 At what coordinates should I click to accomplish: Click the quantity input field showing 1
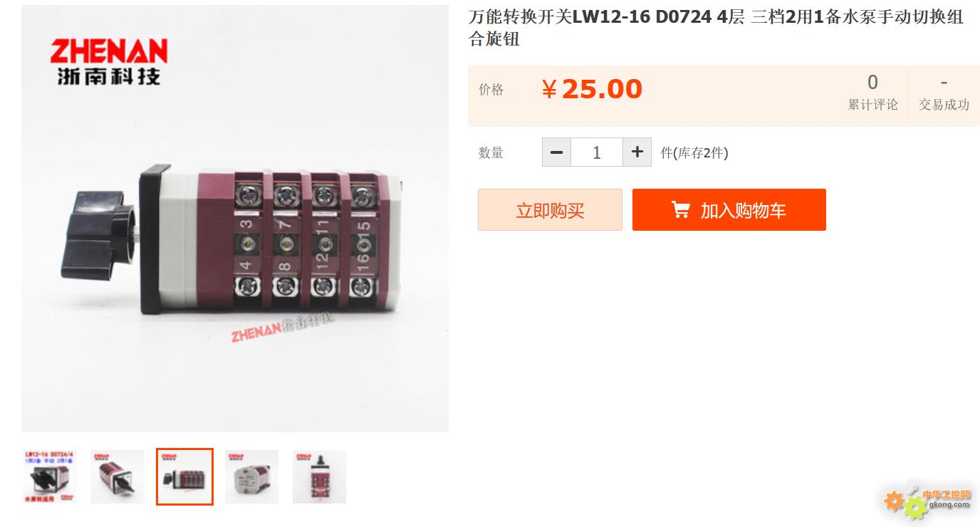pyautogui.click(x=597, y=152)
